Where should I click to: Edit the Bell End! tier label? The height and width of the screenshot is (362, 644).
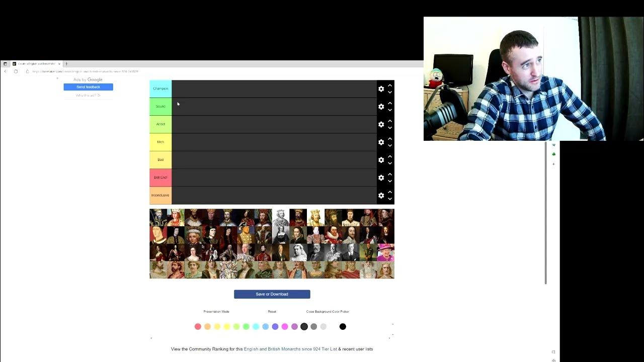[160, 177]
